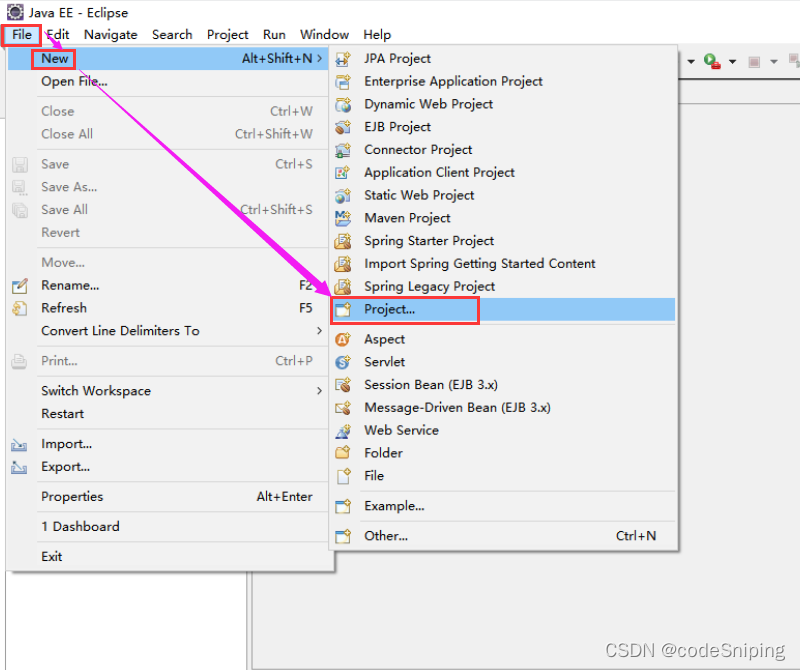Click the EJB Project icon
This screenshot has height=670, width=800.
pos(343,127)
